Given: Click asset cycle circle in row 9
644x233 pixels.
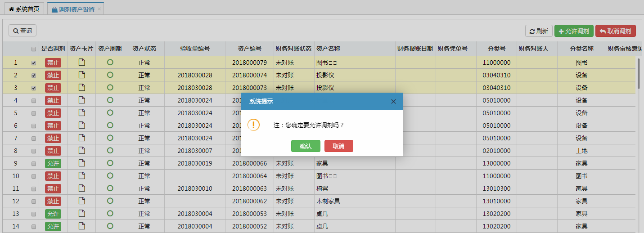Looking at the screenshot, I should pyautogui.click(x=110, y=163).
